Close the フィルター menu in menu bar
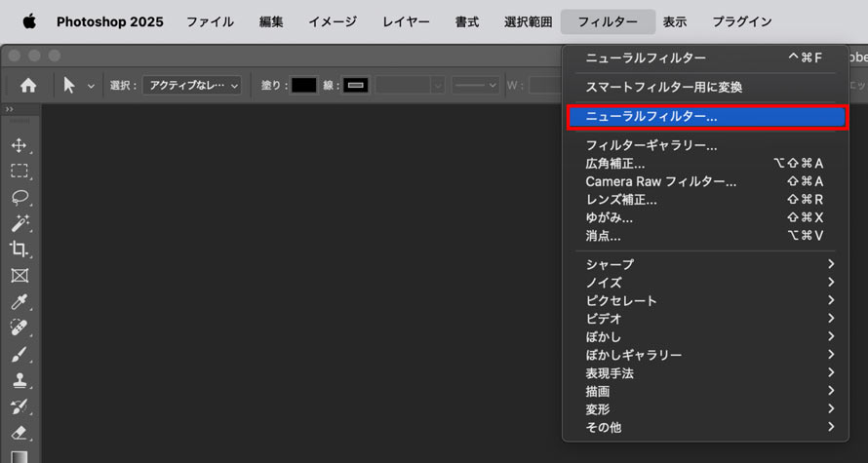868x463 pixels. tap(608, 22)
